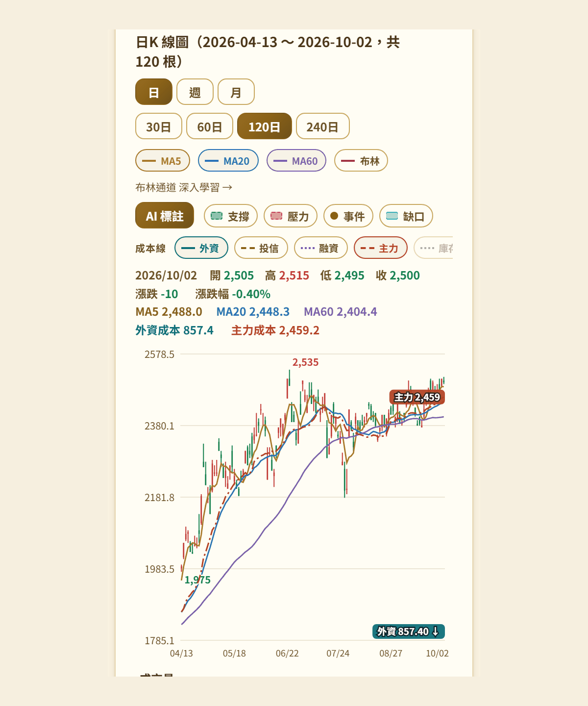Click the 06/22 date axis label
The height and width of the screenshot is (706, 588).
287,654
